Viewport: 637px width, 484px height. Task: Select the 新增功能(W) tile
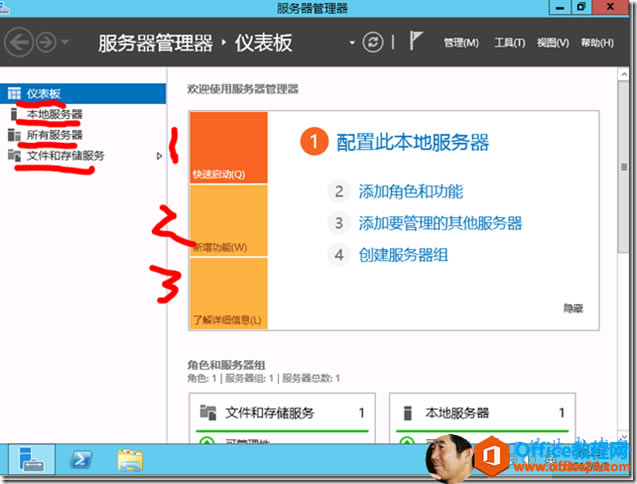(x=229, y=221)
